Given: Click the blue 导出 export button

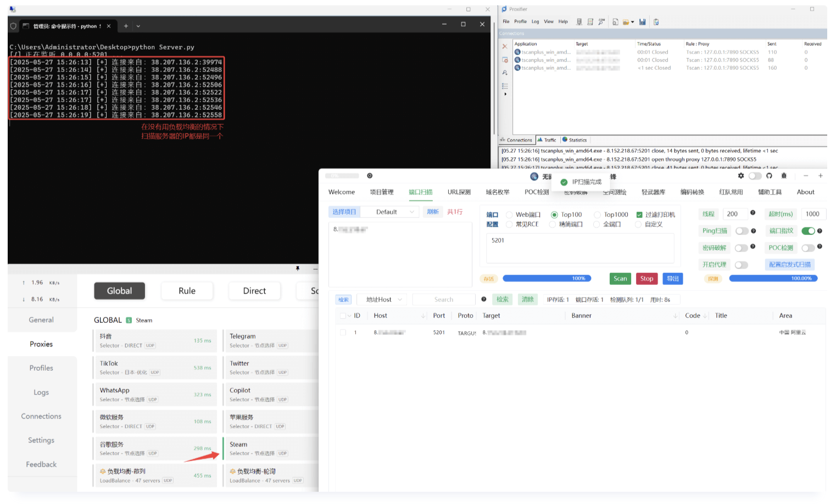Looking at the screenshot, I should click(x=673, y=278).
